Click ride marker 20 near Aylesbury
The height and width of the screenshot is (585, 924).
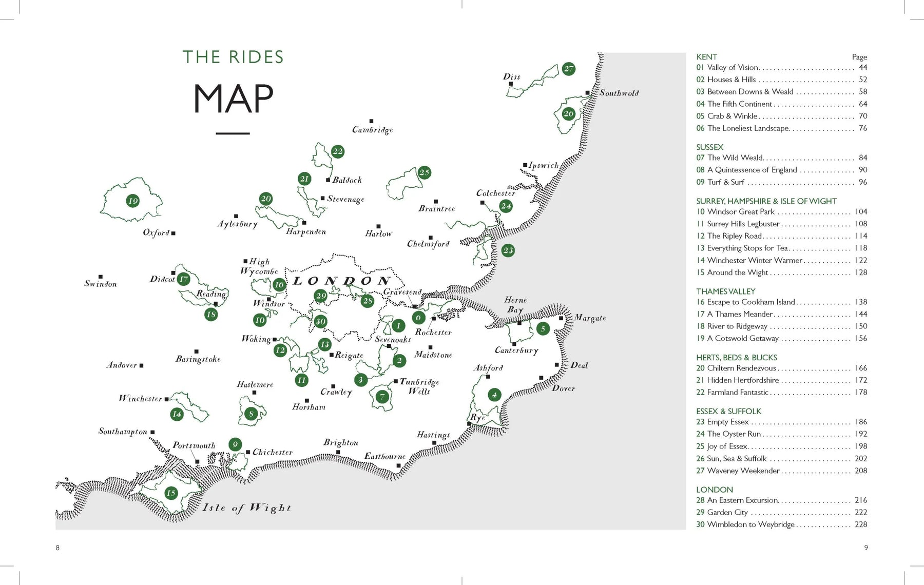(265, 199)
